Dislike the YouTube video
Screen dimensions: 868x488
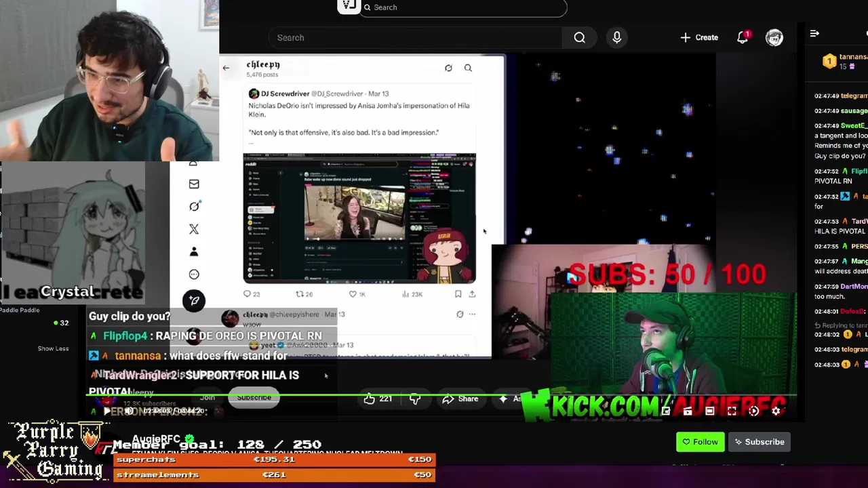(x=415, y=399)
